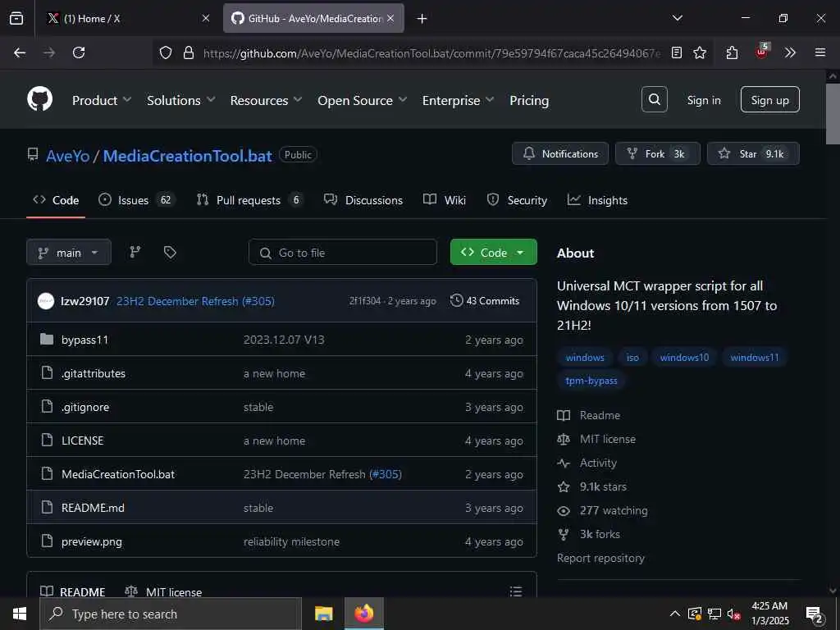Image resolution: width=840 pixels, height=630 pixels.
Task: Show hidden tray icons chevron
Action: (x=675, y=614)
